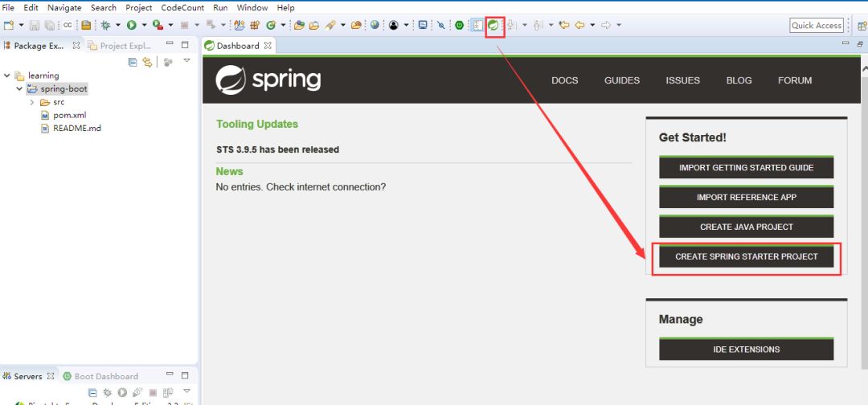Image resolution: width=868 pixels, height=405 pixels.
Task: Open the ISSUES link in Spring header
Action: (x=682, y=80)
